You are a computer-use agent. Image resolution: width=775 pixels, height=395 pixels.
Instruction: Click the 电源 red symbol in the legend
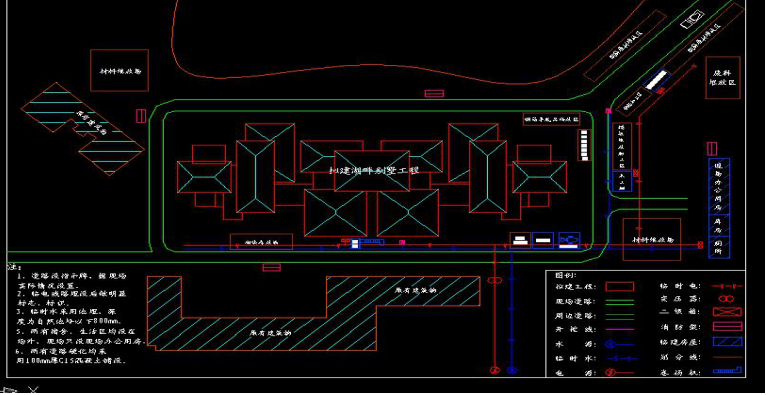click(620, 372)
